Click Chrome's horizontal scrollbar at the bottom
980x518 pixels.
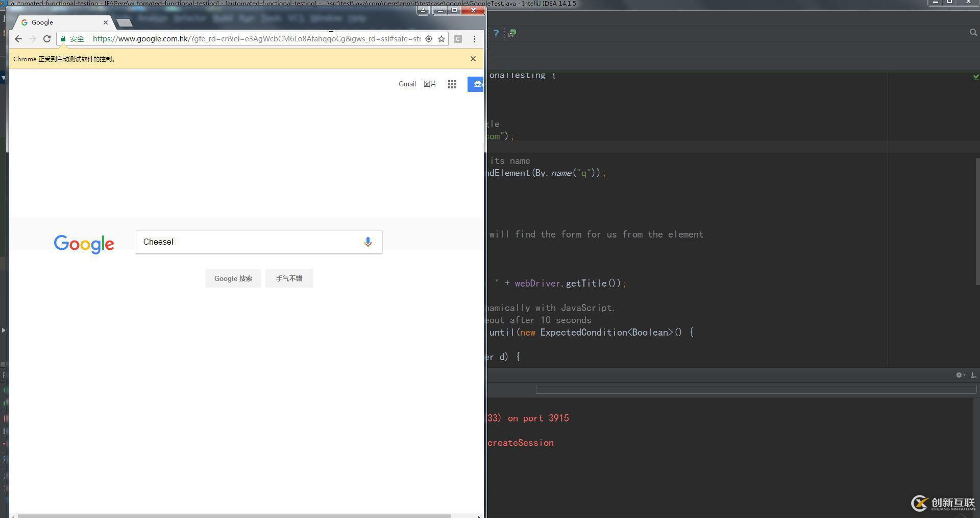pos(234,516)
